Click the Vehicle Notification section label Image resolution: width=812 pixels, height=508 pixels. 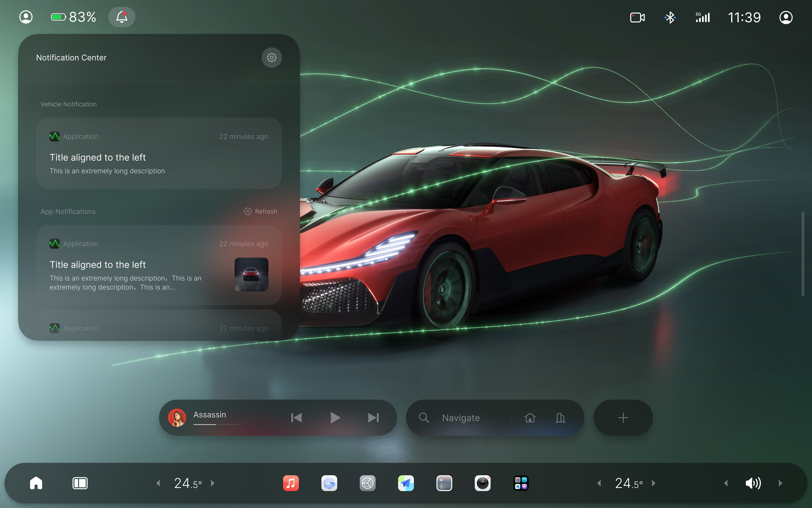(69, 104)
